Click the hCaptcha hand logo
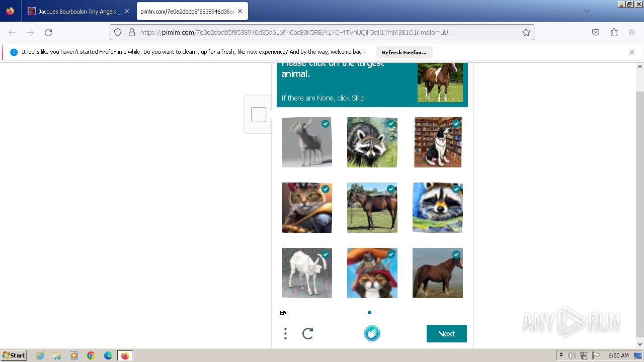This screenshot has width=644, height=362. coord(372,333)
